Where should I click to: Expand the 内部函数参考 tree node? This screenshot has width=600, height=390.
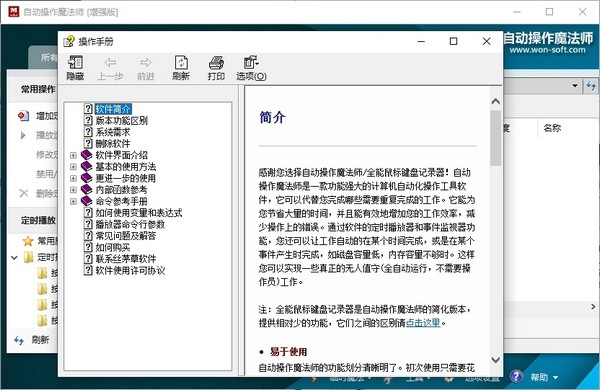coord(73,190)
